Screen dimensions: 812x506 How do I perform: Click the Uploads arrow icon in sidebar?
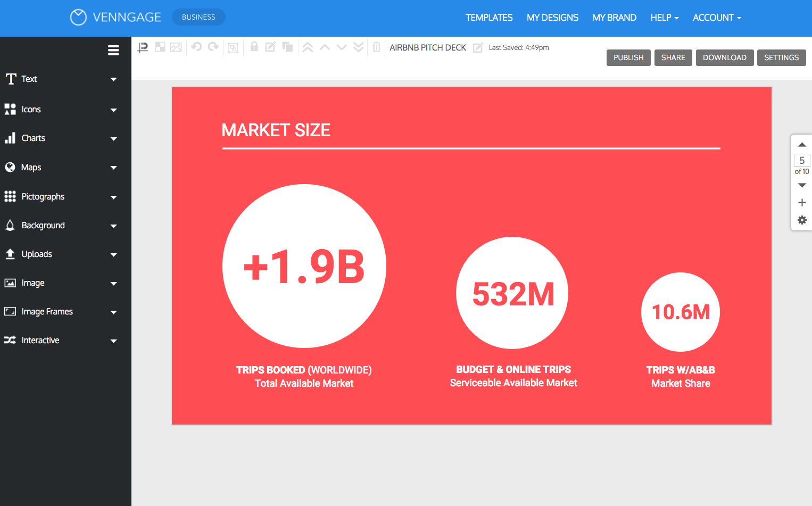pyautogui.click(x=10, y=254)
